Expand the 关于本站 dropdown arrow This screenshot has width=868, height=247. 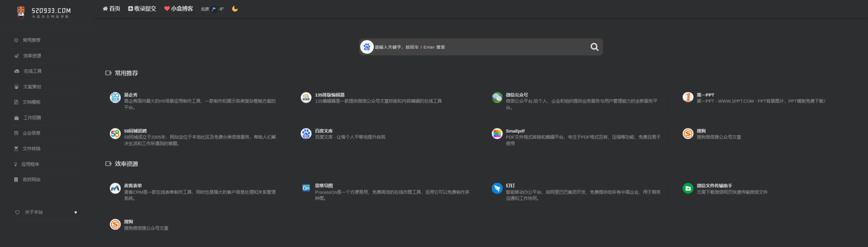[x=75, y=212]
